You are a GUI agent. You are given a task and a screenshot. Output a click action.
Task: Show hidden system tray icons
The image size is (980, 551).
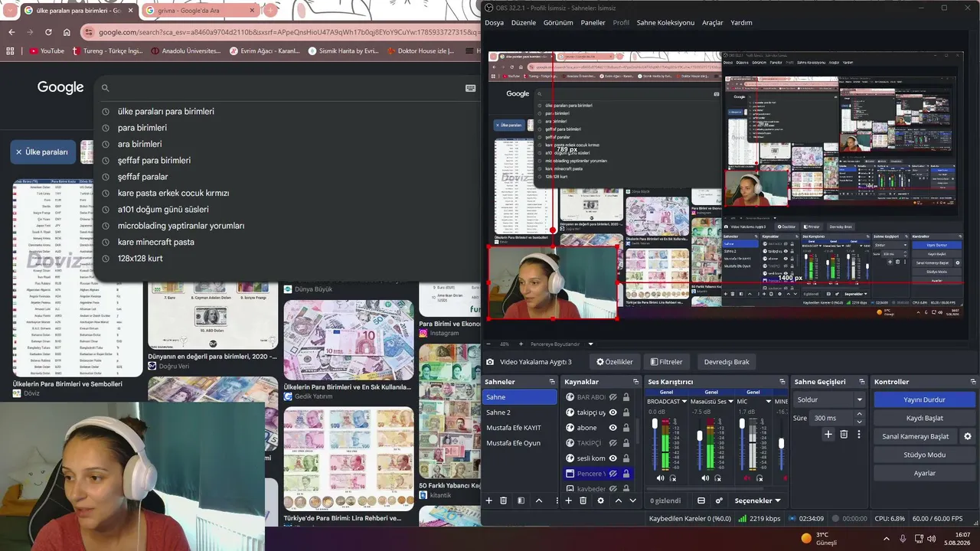[887, 539]
